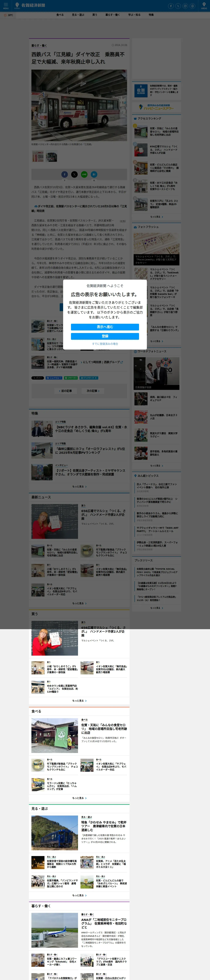Share article via round X icon
Image resolution: width=210 pixels, height=980 pixels.
tap(74, 174)
